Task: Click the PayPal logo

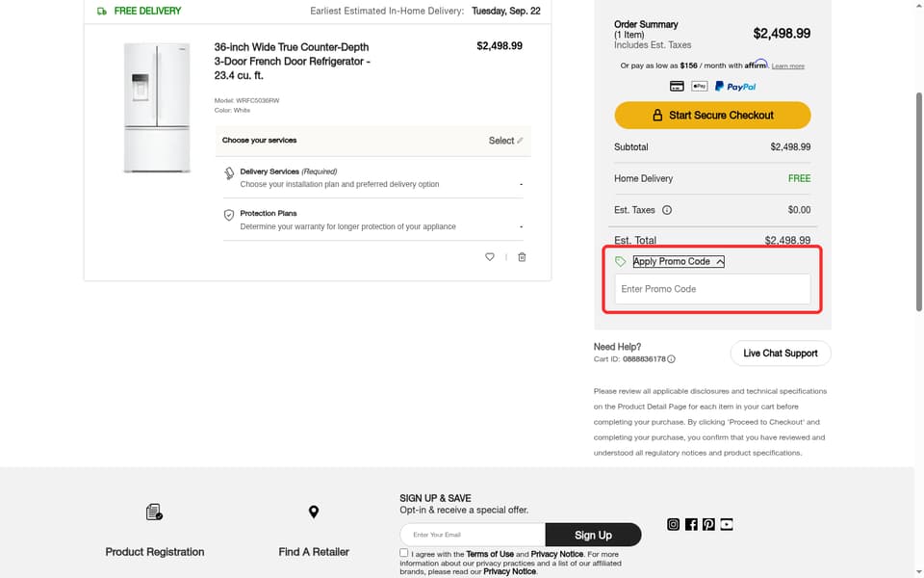Action: coord(734,86)
